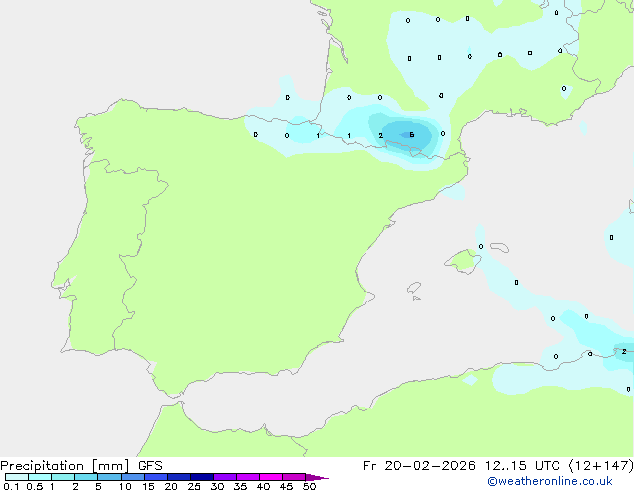Click the 45 to 50 mm legend swatch
Screen dimensions: 634x490
(x=294, y=477)
